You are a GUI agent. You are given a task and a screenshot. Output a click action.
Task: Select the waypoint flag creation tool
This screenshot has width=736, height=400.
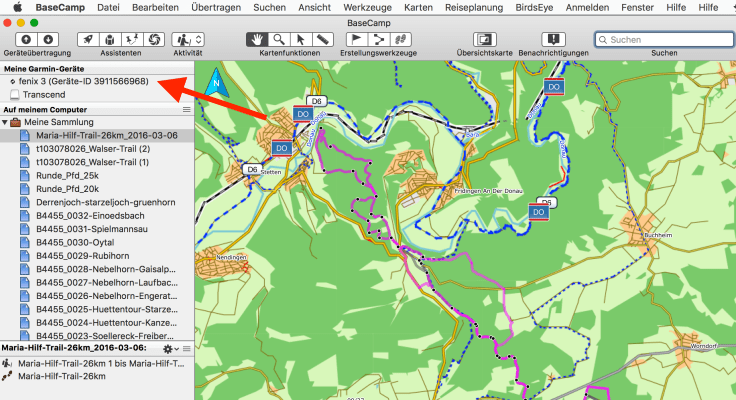tap(358, 39)
